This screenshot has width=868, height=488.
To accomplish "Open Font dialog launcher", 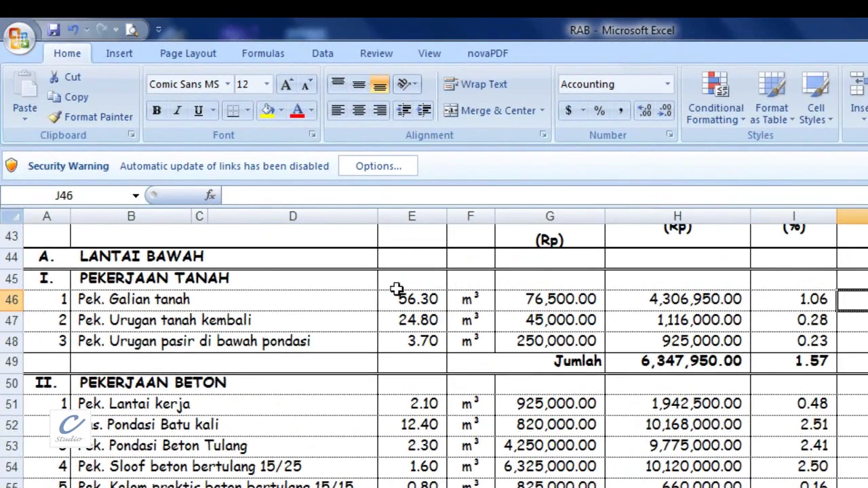I will [313, 135].
